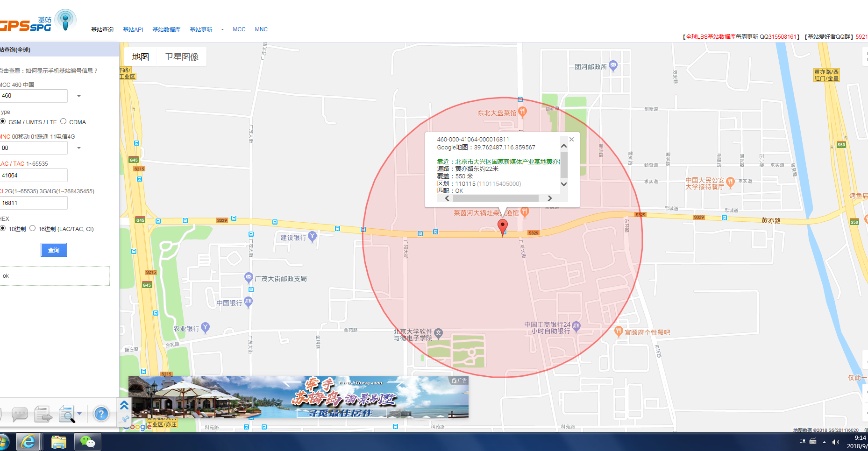Screen dimensions: 868x451
Task: Click the 黄亦路/西红门/金星 road sign
Action: click(x=826, y=75)
